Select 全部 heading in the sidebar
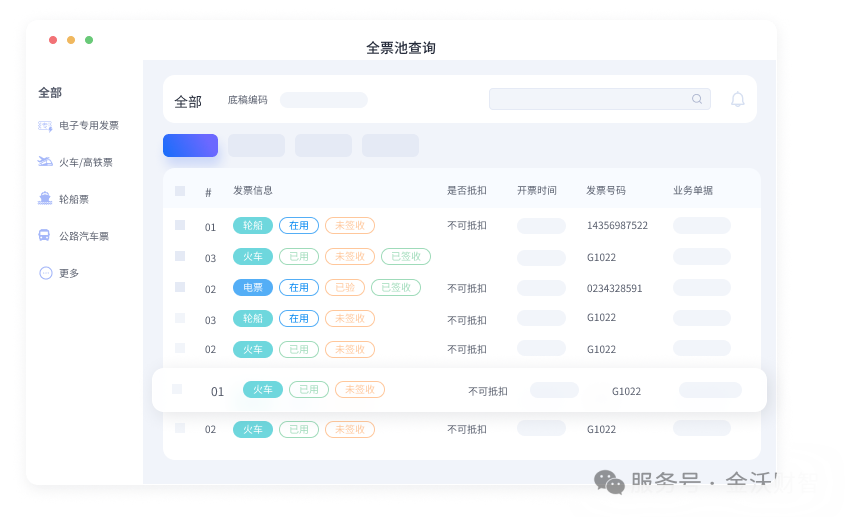The width and height of the screenshot is (847, 517). point(50,92)
